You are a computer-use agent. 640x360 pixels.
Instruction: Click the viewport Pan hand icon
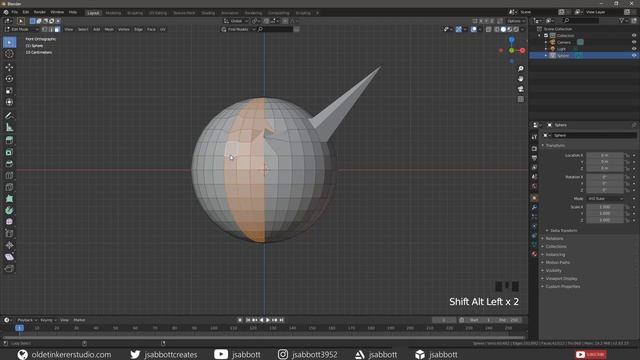(520, 79)
